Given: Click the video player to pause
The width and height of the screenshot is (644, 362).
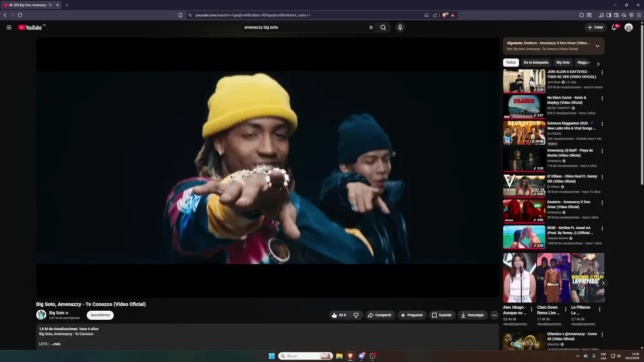Looking at the screenshot, I should 268,167.
